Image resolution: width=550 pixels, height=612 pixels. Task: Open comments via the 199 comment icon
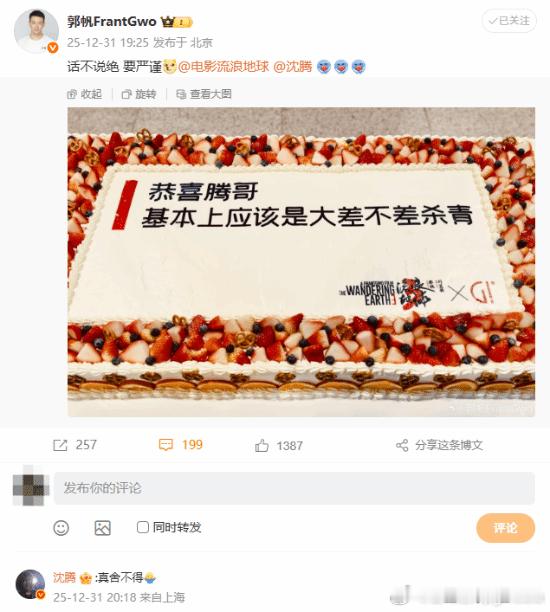166,445
